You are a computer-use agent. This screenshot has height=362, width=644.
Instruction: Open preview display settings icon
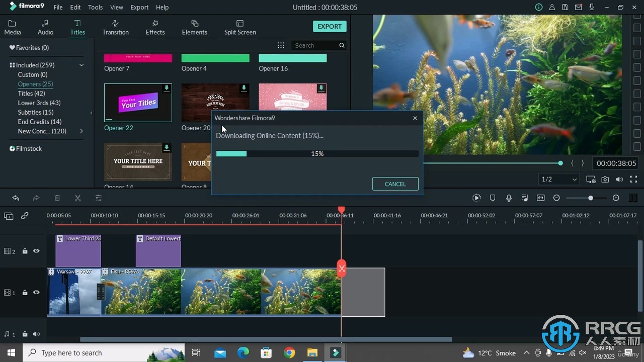[x=591, y=179]
